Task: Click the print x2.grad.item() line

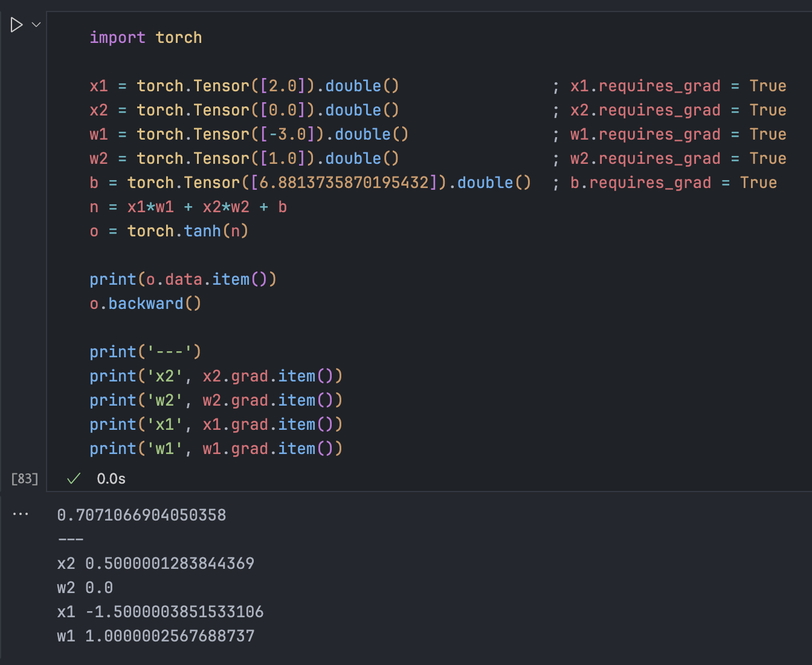Action: (216, 376)
